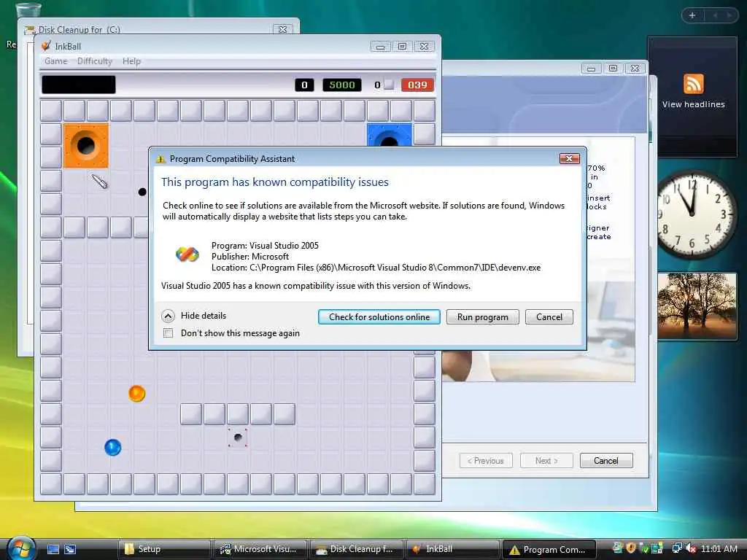This screenshot has width=747, height=560.
Task: Open the Windows Start orb
Action: point(21,548)
